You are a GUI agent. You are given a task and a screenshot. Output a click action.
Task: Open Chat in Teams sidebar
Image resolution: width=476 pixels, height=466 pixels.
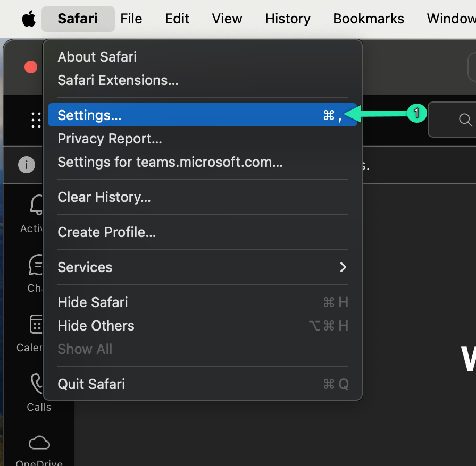(34, 273)
